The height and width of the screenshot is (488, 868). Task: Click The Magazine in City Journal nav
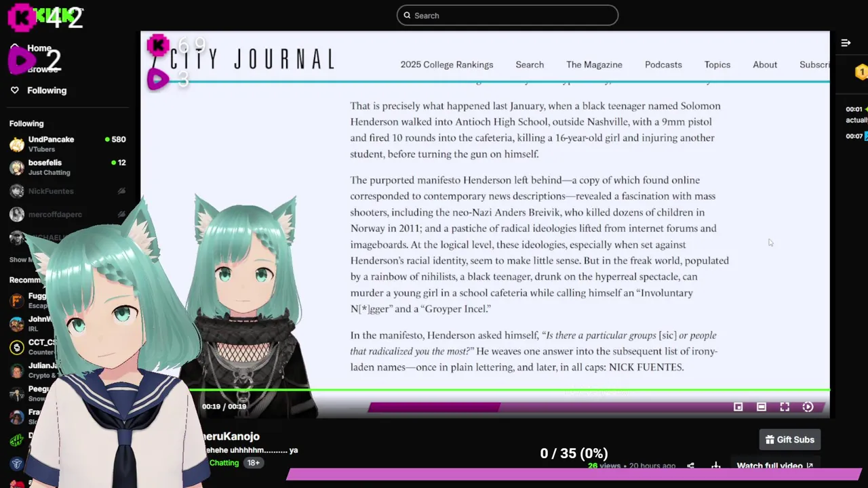point(594,64)
